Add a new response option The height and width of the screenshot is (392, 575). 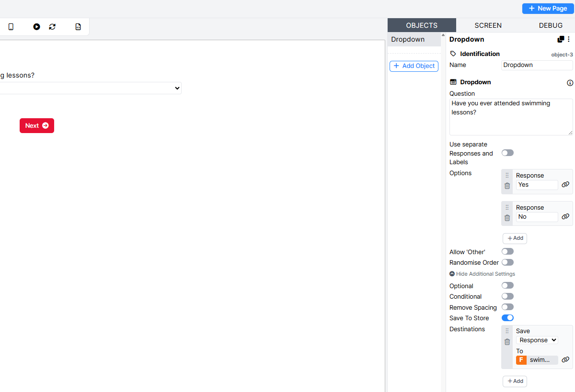515,238
